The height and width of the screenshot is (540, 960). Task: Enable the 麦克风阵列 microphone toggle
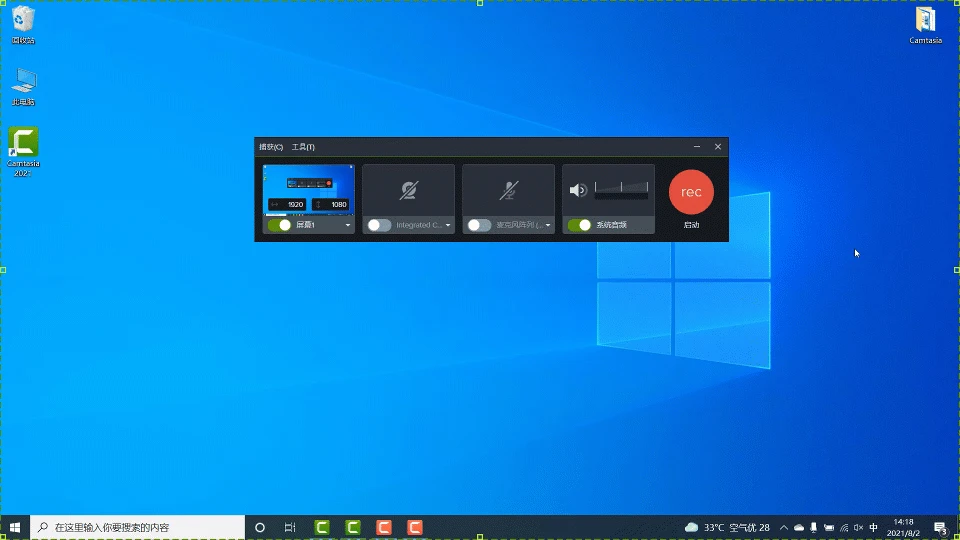click(479, 225)
